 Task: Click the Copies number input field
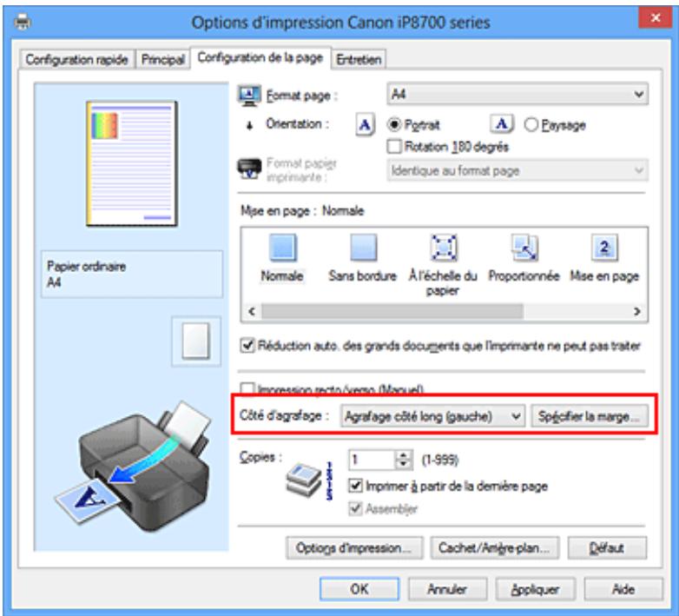[372, 460]
